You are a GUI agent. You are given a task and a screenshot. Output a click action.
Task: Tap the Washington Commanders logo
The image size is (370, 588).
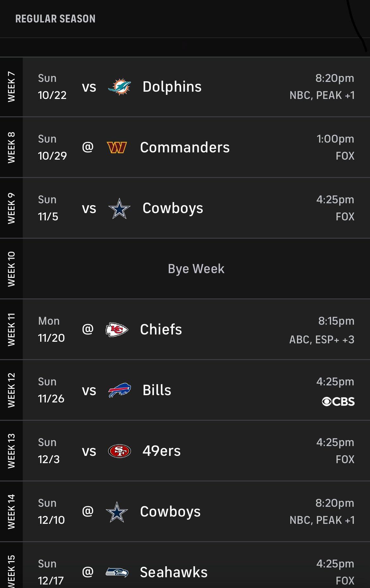(117, 148)
